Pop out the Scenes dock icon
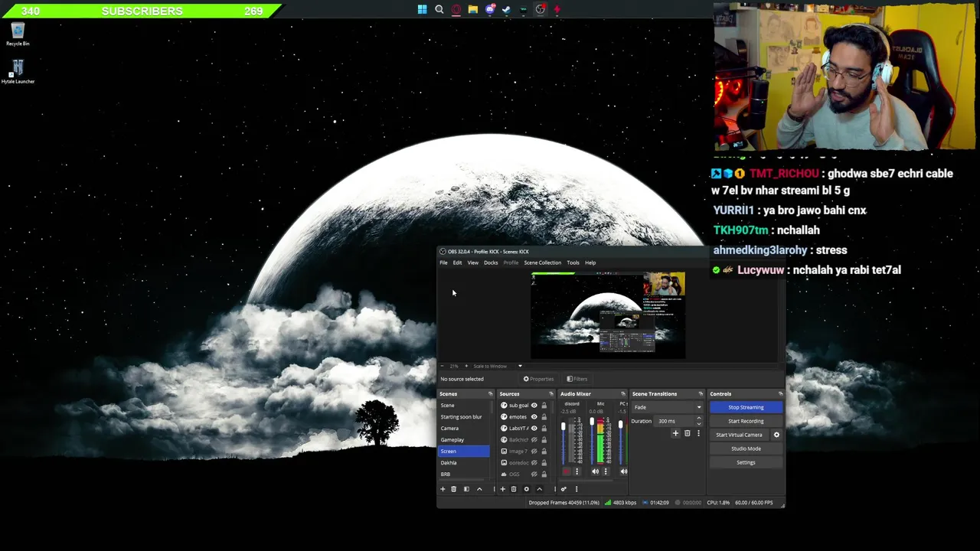This screenshot has height=551, width=980. (491, 394)
